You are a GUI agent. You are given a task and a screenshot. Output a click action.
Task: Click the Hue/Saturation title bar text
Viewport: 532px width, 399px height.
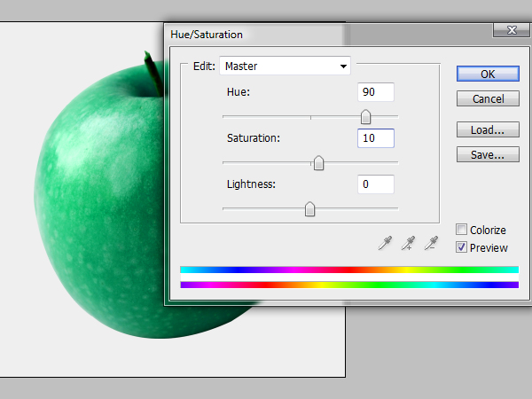tap(207, 35)
